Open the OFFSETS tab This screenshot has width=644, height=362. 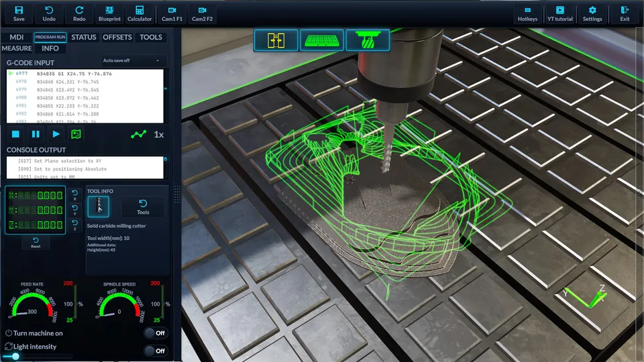pos(117,38)
